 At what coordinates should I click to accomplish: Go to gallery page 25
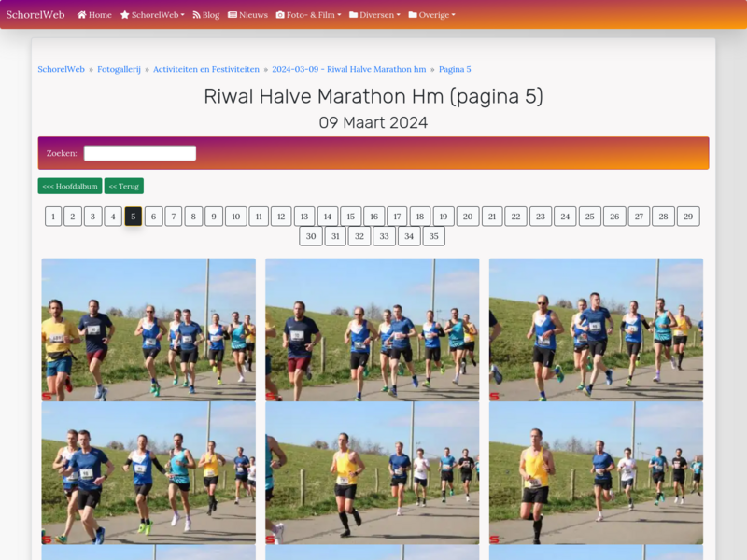(x=590, y=217)
